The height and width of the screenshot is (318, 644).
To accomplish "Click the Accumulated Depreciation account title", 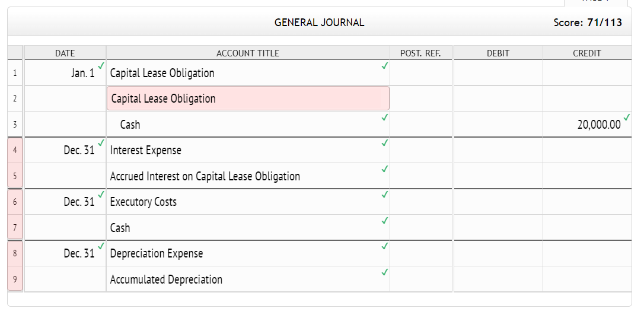I will (x=248, y=279).
